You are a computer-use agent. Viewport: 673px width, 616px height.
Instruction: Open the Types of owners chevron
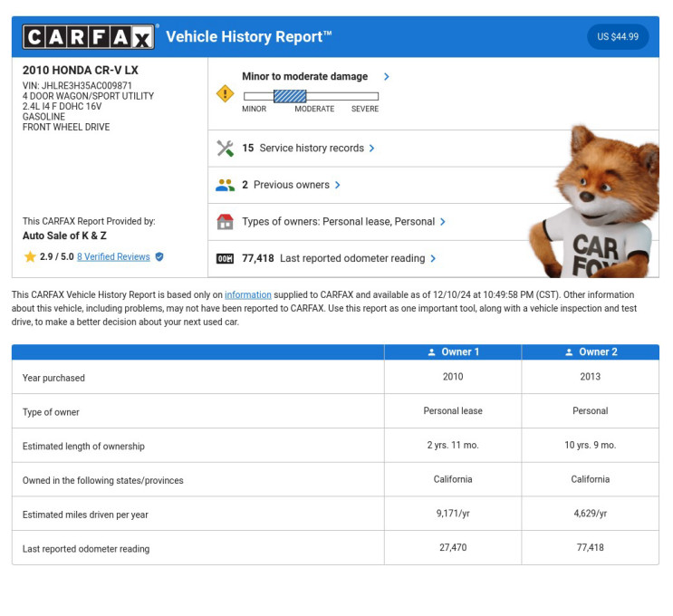(x=442, y=222)
